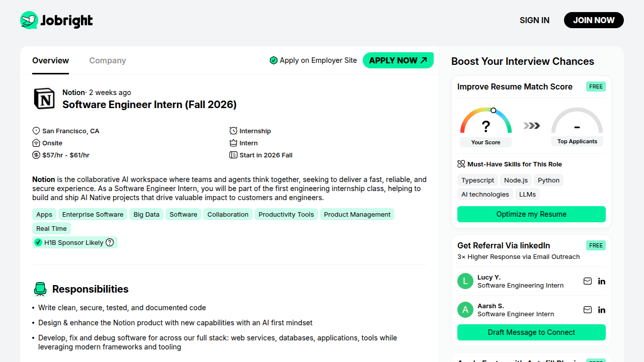Viewport: 644px width, 362px height.
Task: Click the Notion company name link
Action: point(73,93)
